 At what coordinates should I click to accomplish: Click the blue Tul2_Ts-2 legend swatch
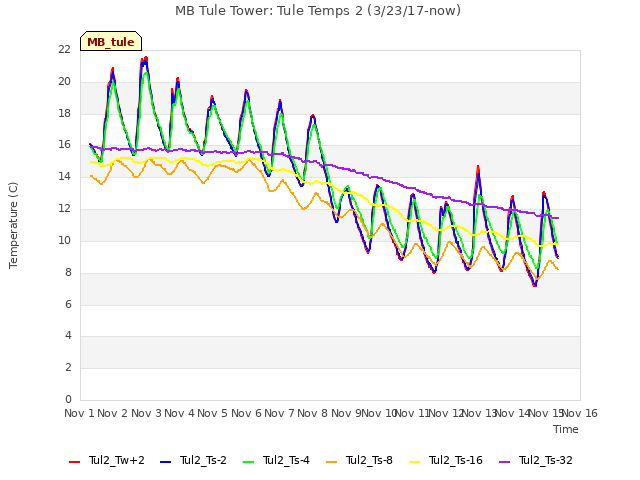pyautogui.click(x=165, y=462)
